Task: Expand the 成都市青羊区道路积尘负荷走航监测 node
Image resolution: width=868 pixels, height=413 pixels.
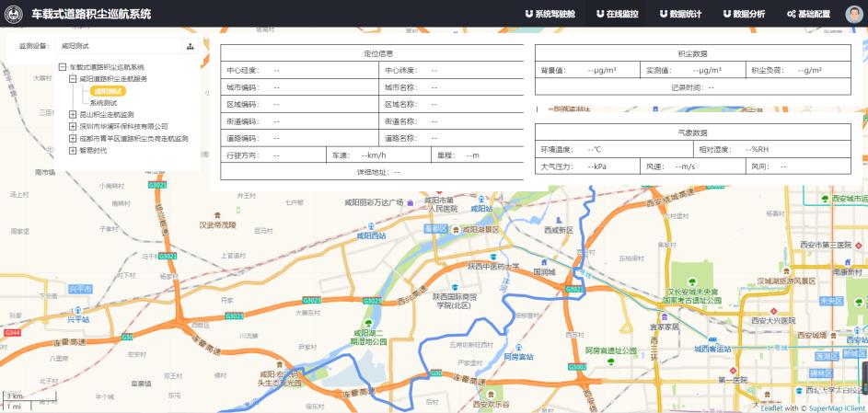Action: [73, 139]
